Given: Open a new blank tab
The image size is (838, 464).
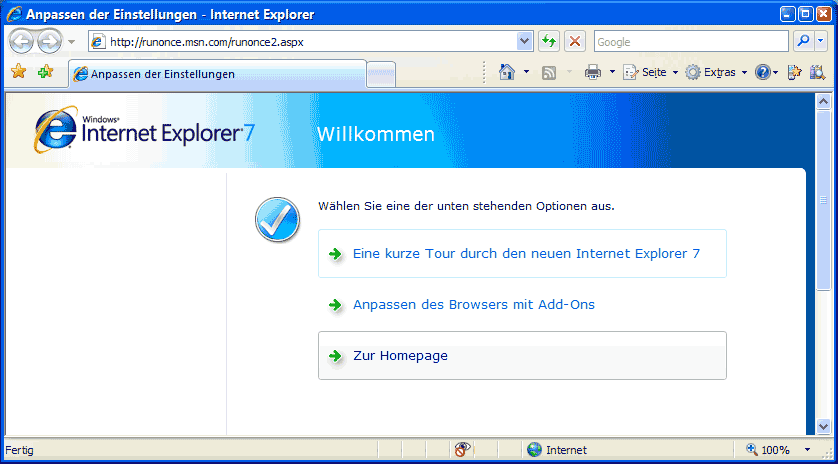Looking at the screenshot, I should [x=381, y=74].
